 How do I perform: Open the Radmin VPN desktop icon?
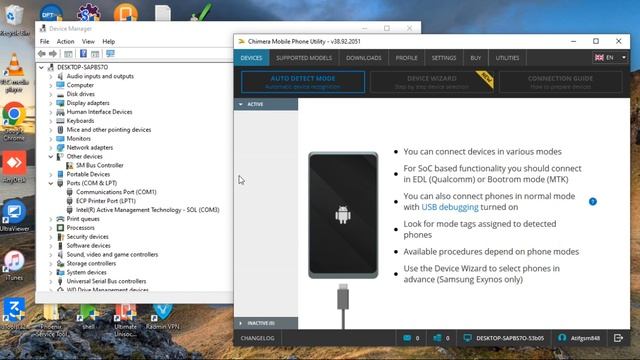[x=162, y=317]
